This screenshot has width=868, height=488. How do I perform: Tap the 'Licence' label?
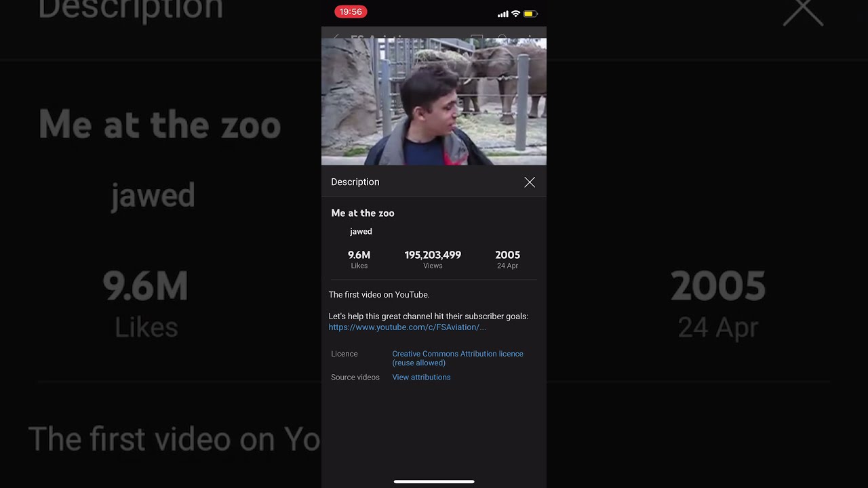(x=344, y=354)
